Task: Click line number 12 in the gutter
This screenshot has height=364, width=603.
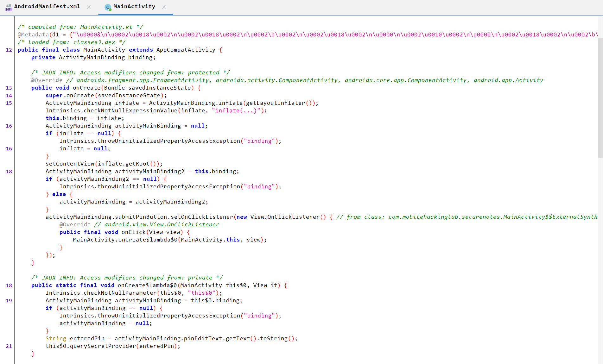Action: tap(9, 50)
